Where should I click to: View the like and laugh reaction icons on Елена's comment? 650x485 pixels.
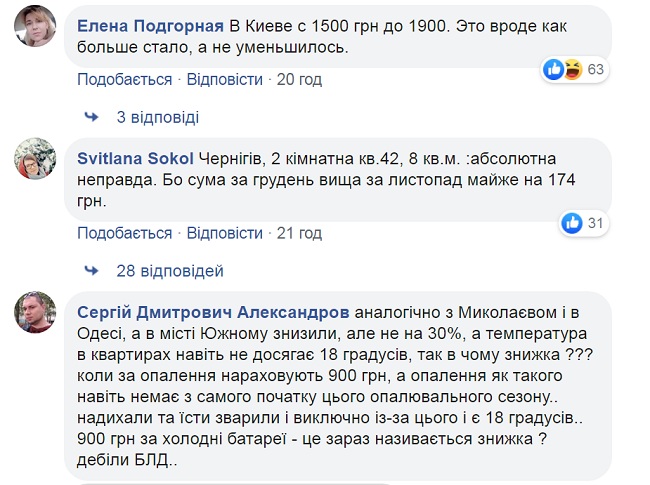(564, 70)
